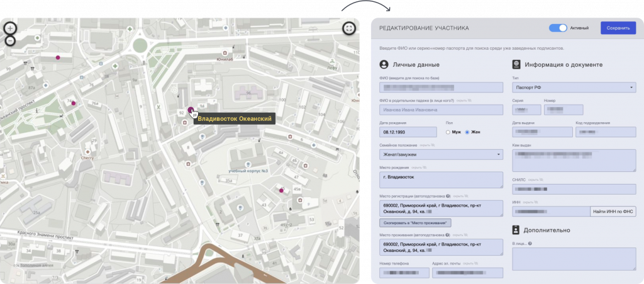
Task: Click the Владивосток Океанский map marker
Action: pos(191,109)
